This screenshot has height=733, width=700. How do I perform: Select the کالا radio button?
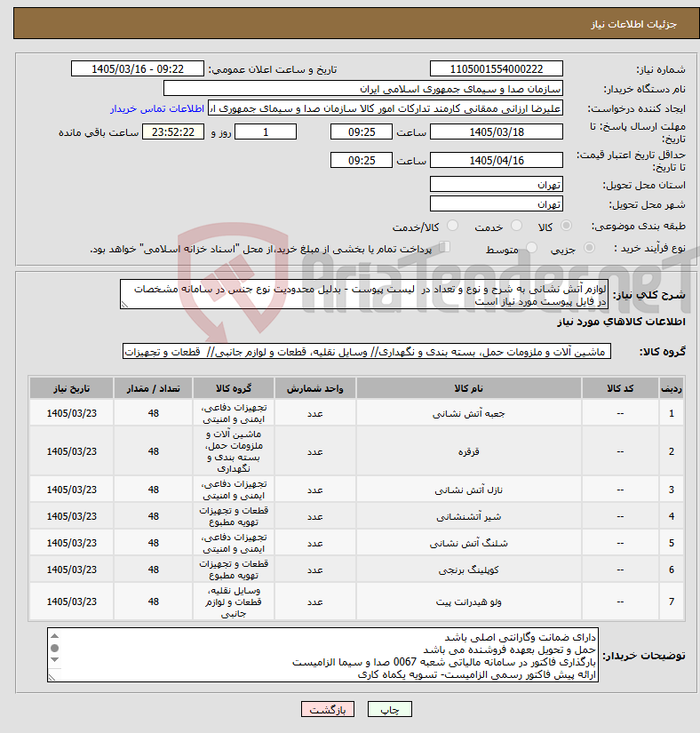coord(566,226)
